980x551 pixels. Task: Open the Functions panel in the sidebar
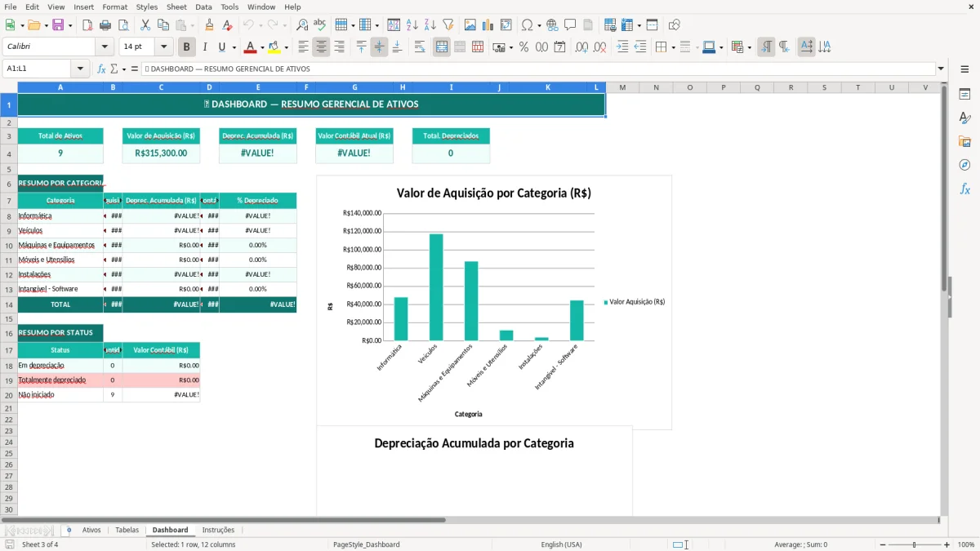coord(965,189)
